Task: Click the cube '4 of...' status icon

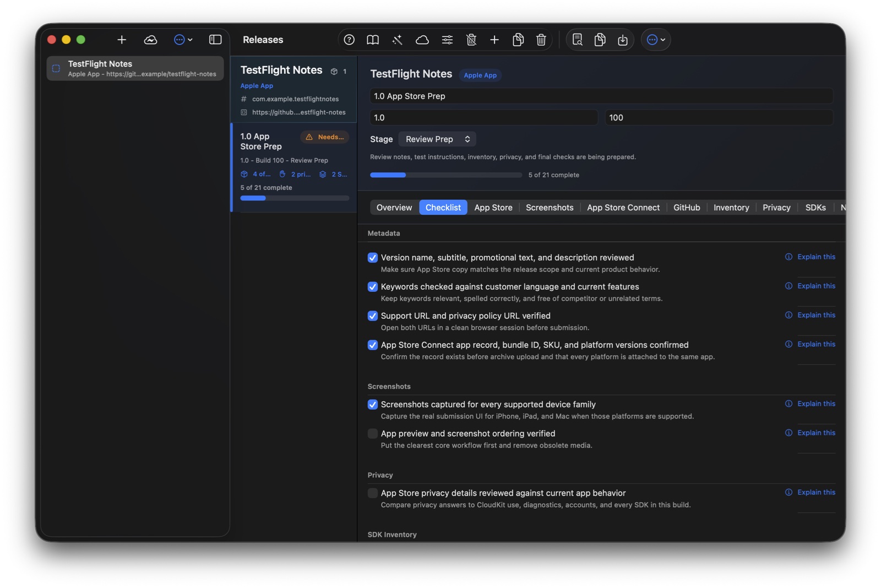Action: pos(244,174)
